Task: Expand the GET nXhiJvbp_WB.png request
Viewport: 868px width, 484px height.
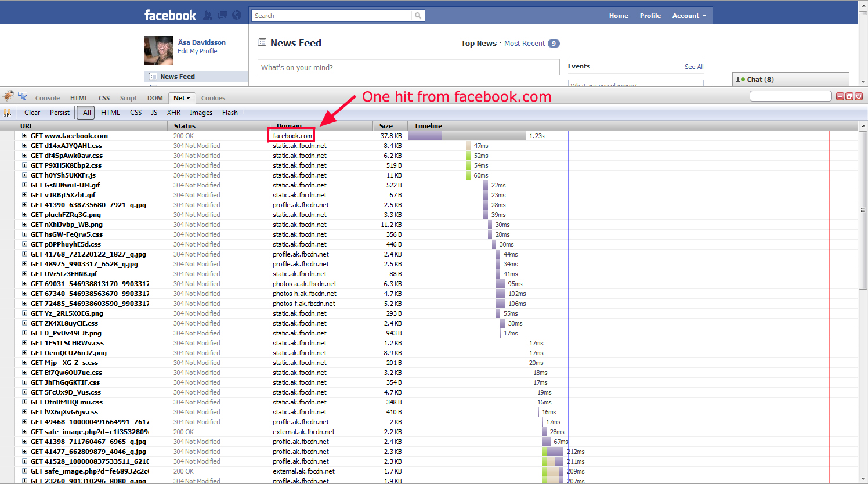Action: (x=25, y=225)
